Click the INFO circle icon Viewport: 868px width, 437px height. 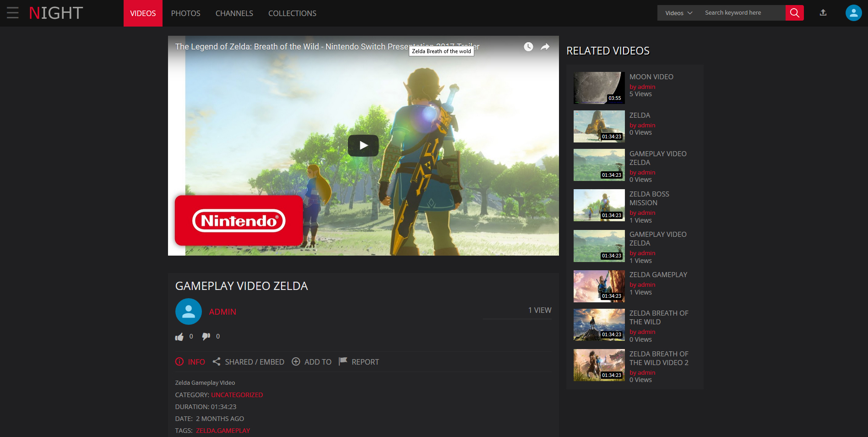tap(179, 361)
